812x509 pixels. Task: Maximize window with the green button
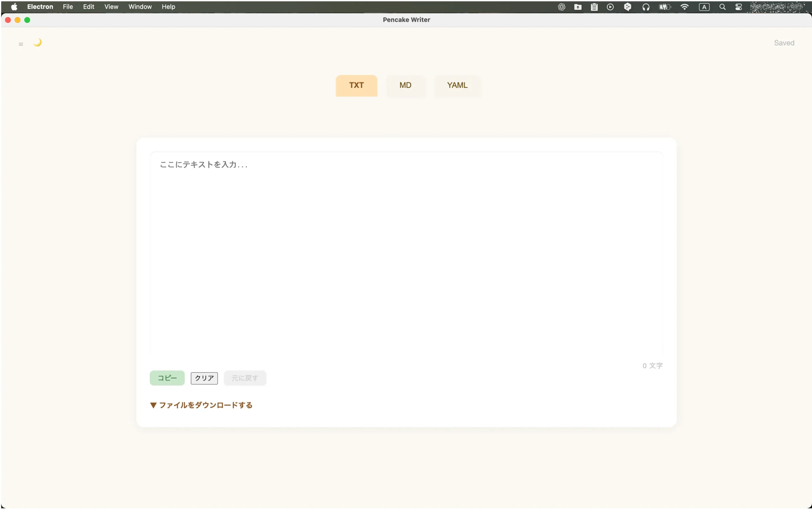[x=27, y=20]
